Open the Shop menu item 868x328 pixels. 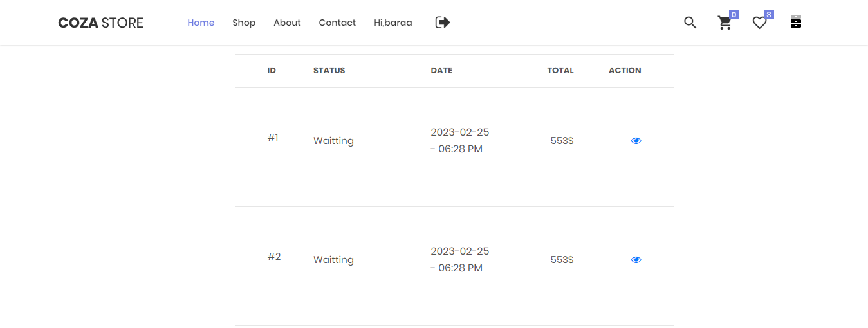tap(244, 23)
